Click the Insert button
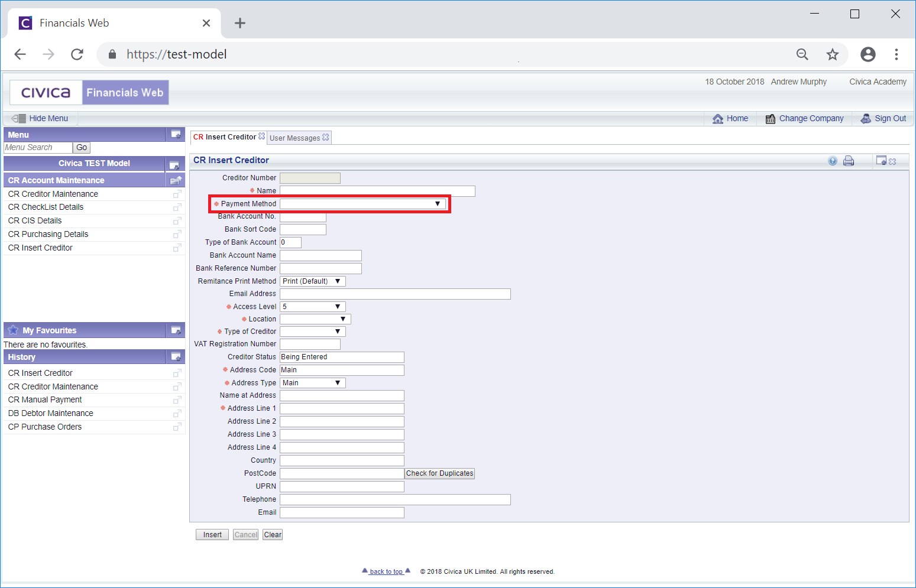Image resolution: width=916 pixels, height=588 pixels. click(x=212, y=535)
